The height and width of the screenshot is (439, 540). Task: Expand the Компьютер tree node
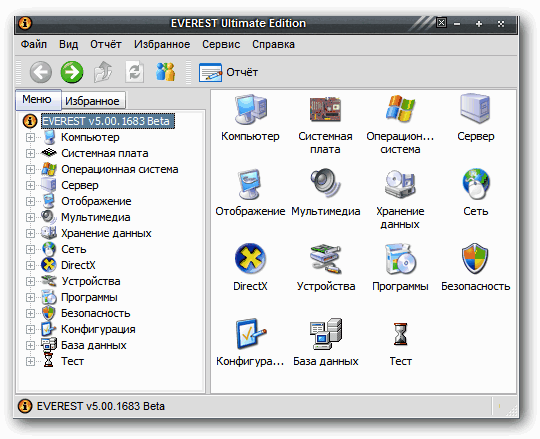(30, 137)
